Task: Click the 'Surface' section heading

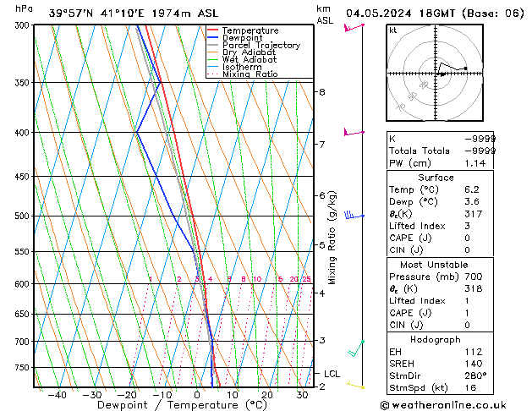Action: pyautogui.click(x=436, y=178)
